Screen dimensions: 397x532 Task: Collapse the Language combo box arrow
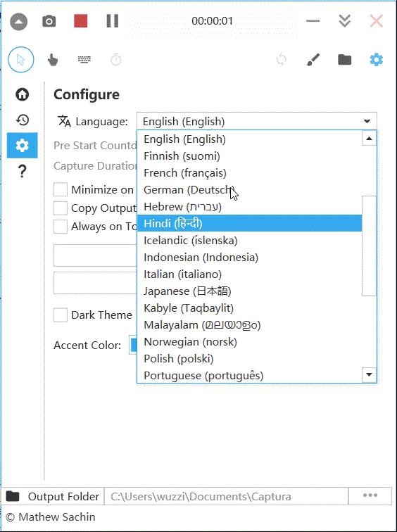point(367,121)
